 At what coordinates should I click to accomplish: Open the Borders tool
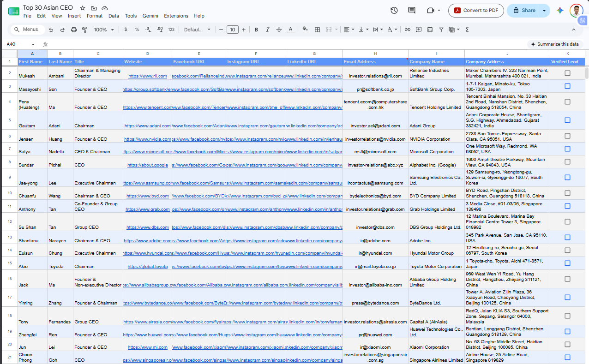click(x=317, y=30)
